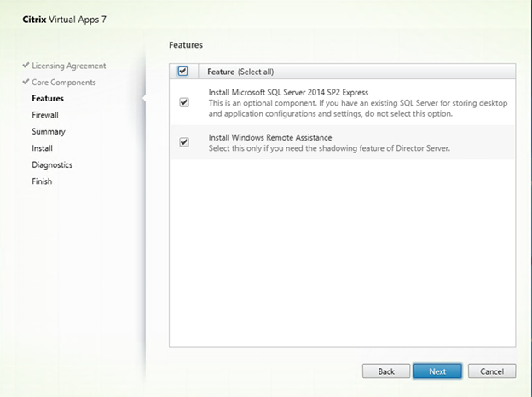Toggle the Feature (Select all) checkbox

(182, 72)
